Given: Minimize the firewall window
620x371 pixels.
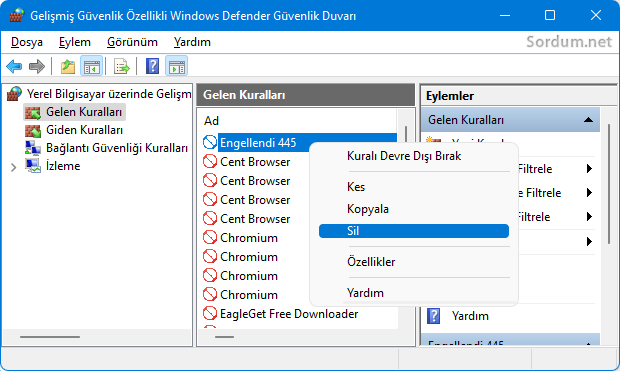Looking at the screenshot, I should (505, 15).
